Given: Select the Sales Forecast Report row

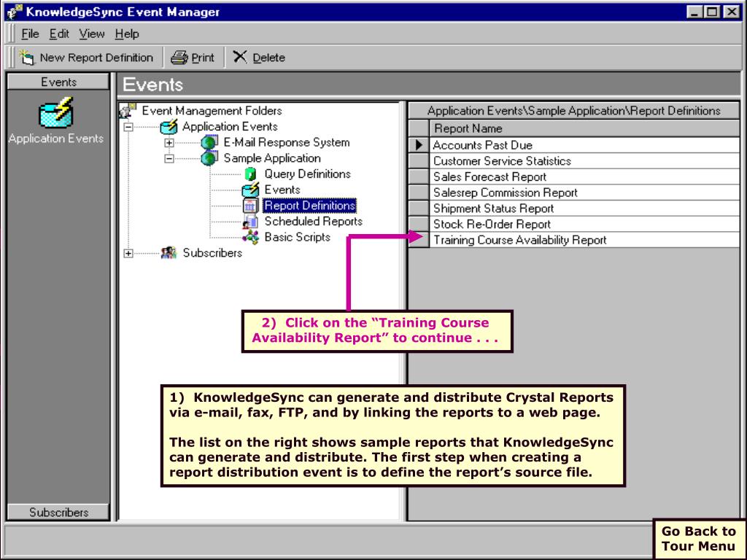Looking at the screenshot, I should point(584,176).
